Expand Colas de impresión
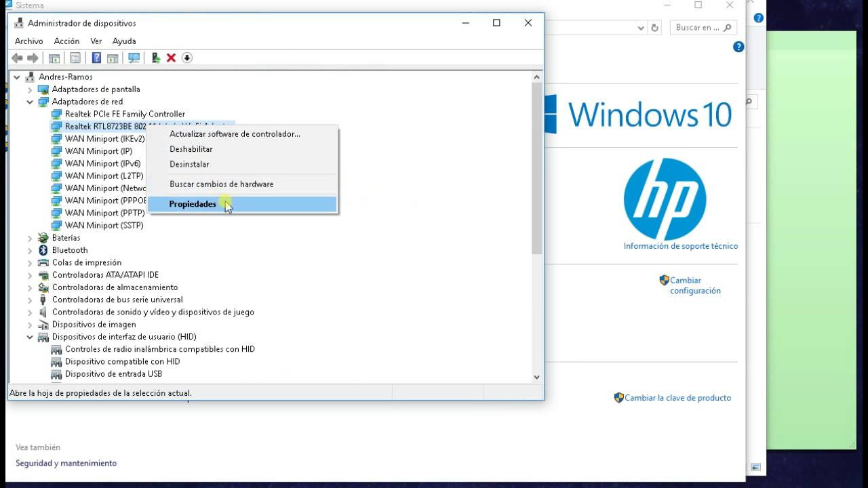868x488 pixels. pos(30,262)
